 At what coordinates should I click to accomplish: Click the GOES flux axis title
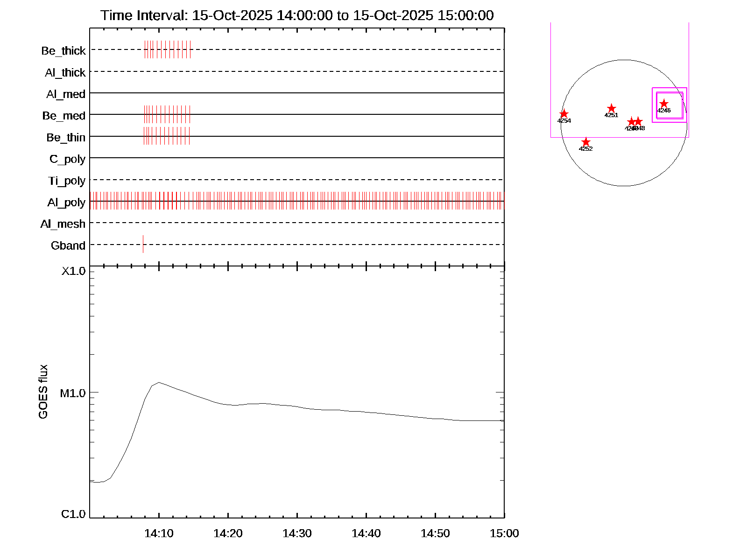(43, 392)
